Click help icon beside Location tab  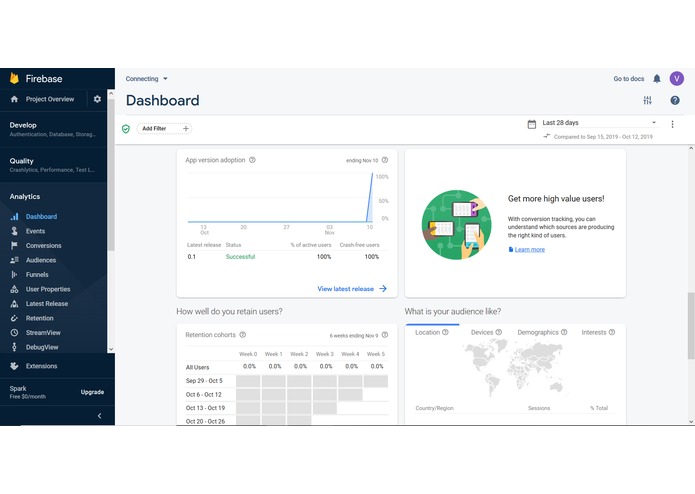445,332
